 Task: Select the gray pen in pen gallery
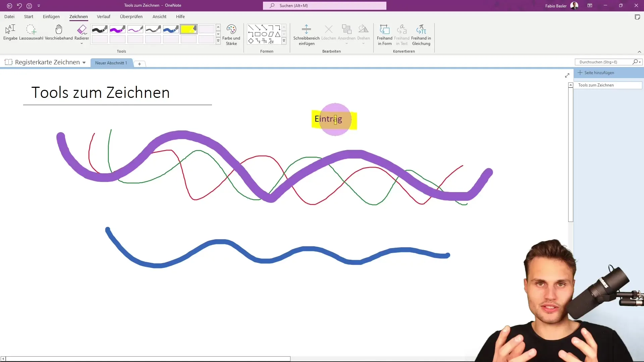153,29
